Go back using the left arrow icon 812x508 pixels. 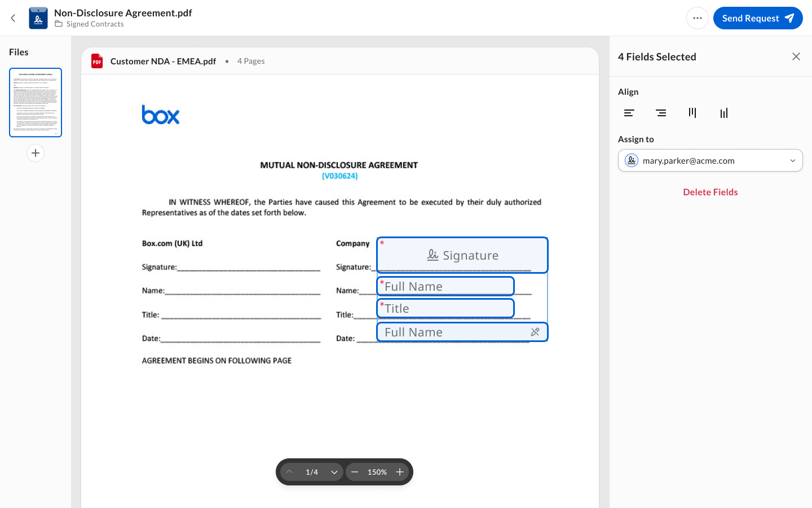[x=13, y=18]
